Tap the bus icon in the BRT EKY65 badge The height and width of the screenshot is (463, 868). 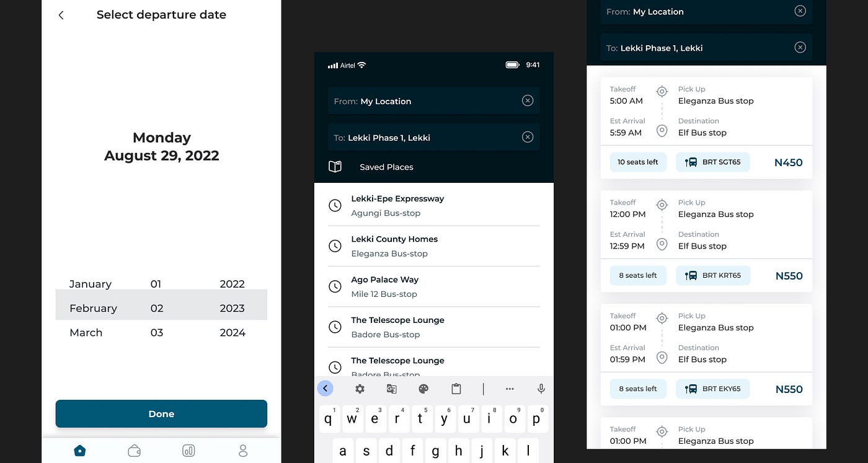tap(691, 389)
